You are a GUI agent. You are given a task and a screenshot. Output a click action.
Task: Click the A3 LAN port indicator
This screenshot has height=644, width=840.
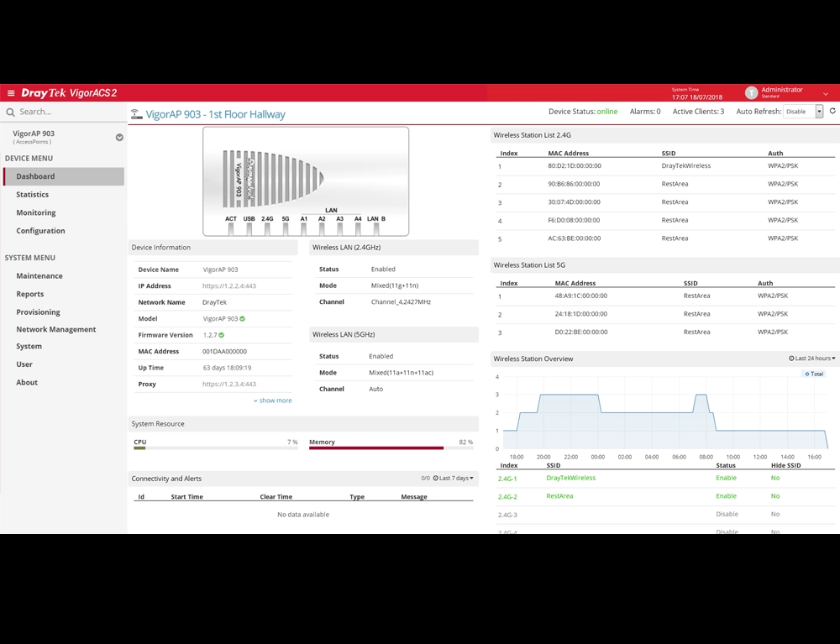[340, 229]
